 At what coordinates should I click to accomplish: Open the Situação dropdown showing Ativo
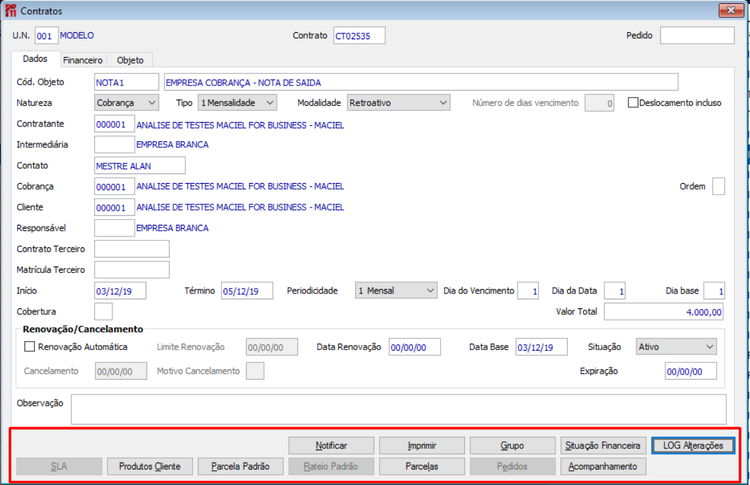point(676,346)
